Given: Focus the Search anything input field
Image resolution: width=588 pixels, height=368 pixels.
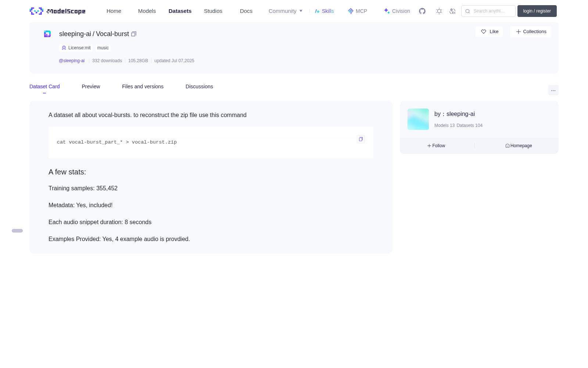Looking at the screenshot, I should pyautogui.click(x=488, y=11).
